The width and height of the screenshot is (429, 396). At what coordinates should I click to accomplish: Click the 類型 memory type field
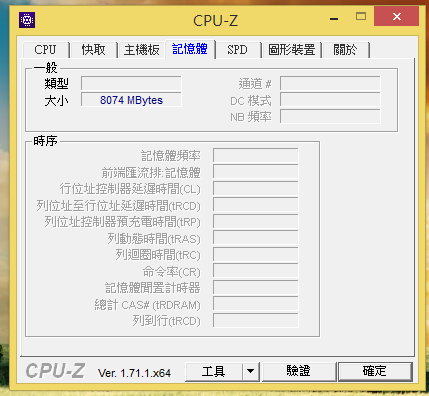pyautogui.click(x=131, y=83)
